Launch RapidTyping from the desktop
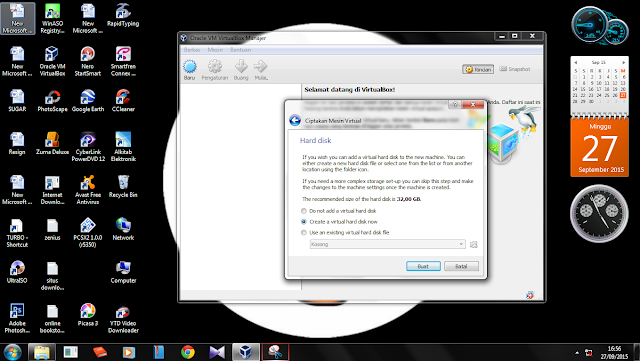Screen dimensions: 640x361 [x=123, y=16]
